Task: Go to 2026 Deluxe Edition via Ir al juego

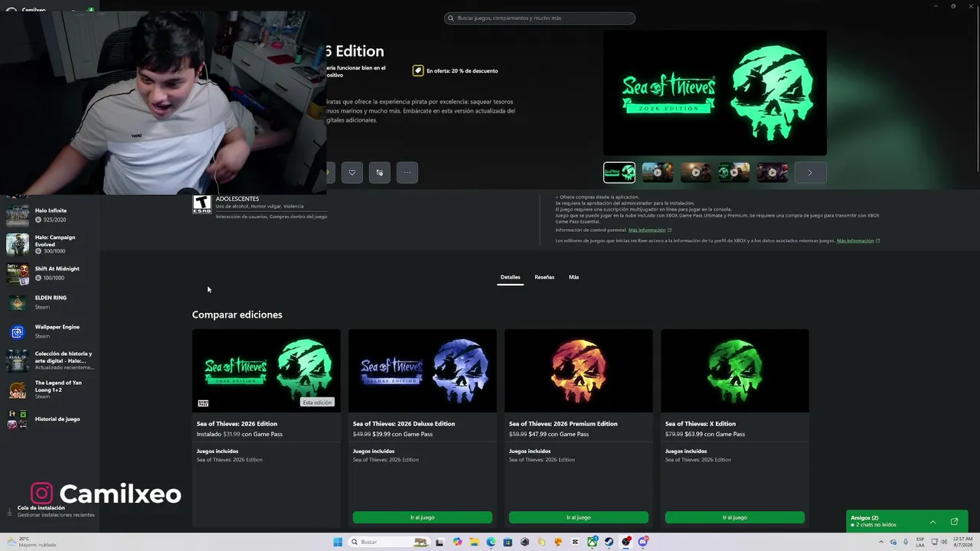Action: [423, 517]
